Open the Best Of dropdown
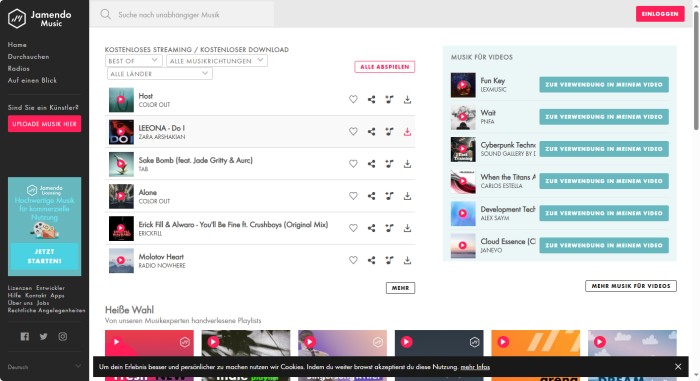This screenshot has height=381, width=700. (133, 61)
